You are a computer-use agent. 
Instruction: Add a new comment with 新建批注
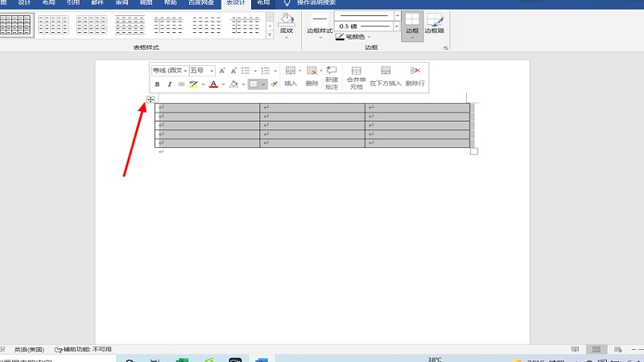pos(332,78)
